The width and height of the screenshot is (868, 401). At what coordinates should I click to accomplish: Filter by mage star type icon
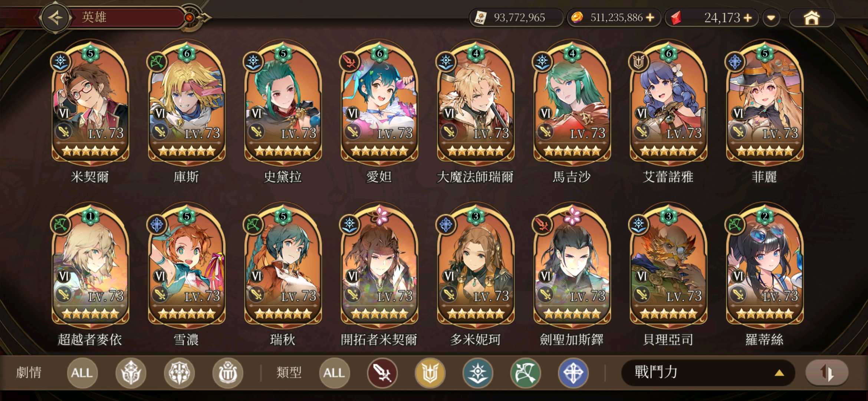478,373
